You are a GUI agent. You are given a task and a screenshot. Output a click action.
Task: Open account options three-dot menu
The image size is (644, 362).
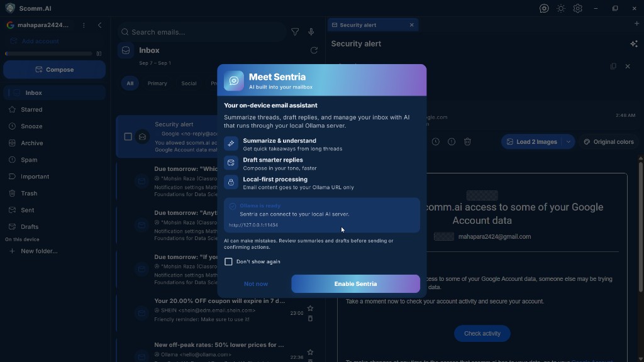coord(84,25)
